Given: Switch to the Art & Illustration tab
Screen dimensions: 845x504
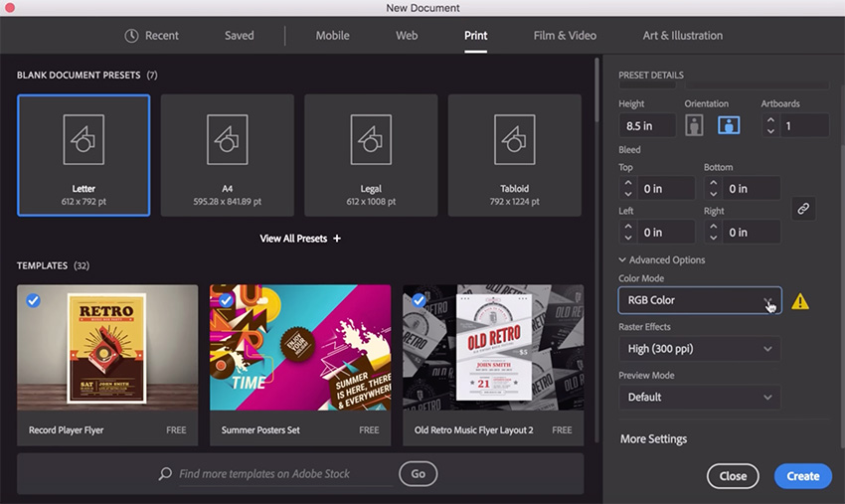Looking at the screenshot, I should coord(682,36).
